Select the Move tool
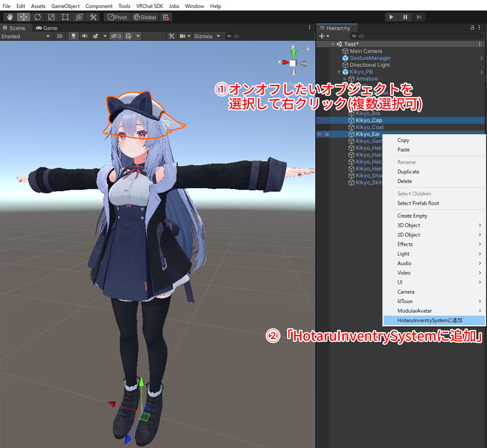The image size is (487, 448). (x=24, y=17)
